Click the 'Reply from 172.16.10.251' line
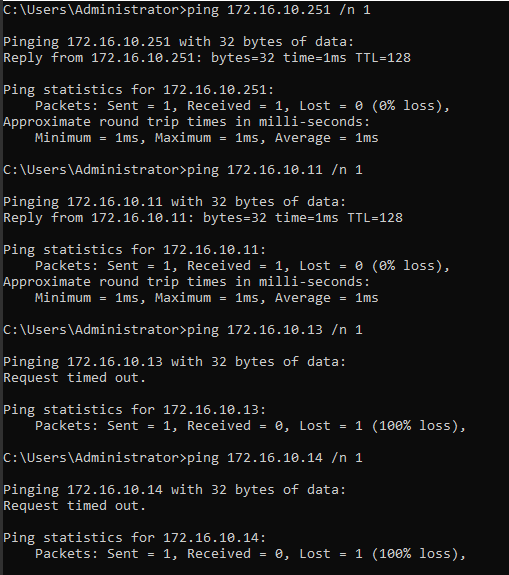 (x=207, y=58)
